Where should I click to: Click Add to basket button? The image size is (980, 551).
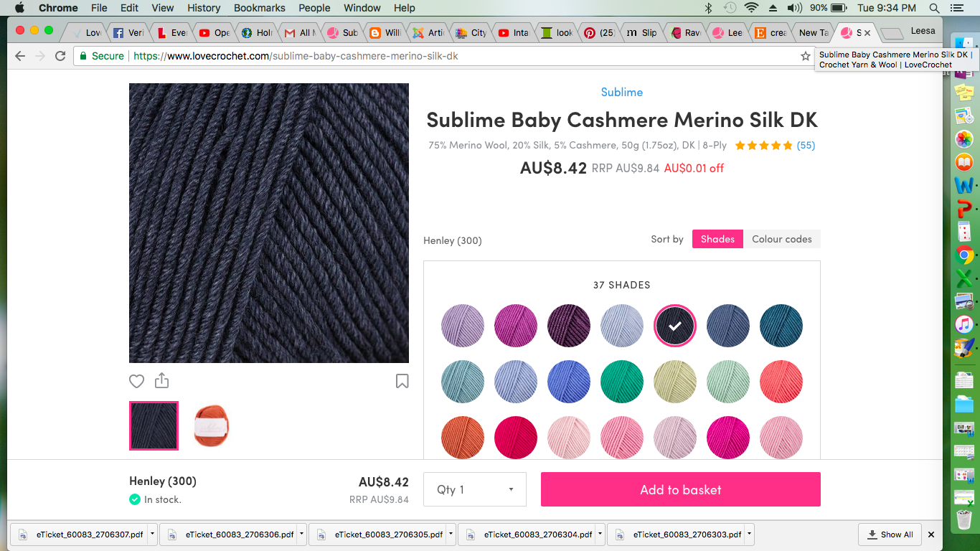click(680, 489)
